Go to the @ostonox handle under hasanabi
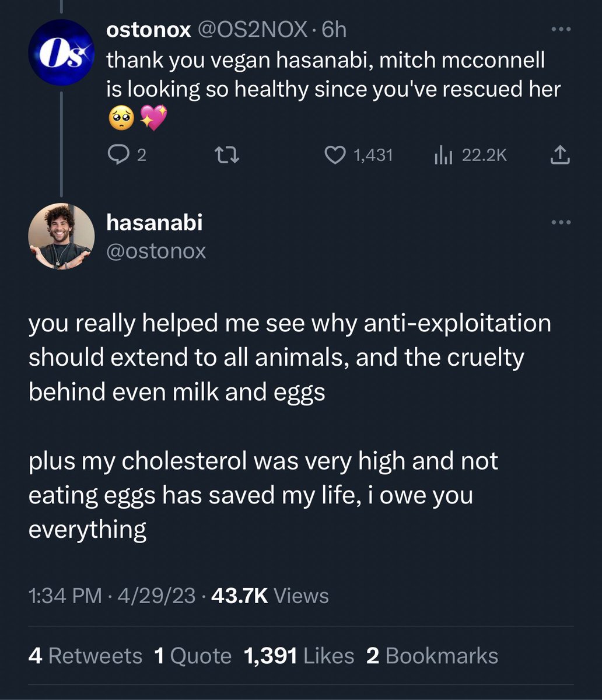This screenshot has width=602, height=700. pyautogui.click(x=156, y=251)
